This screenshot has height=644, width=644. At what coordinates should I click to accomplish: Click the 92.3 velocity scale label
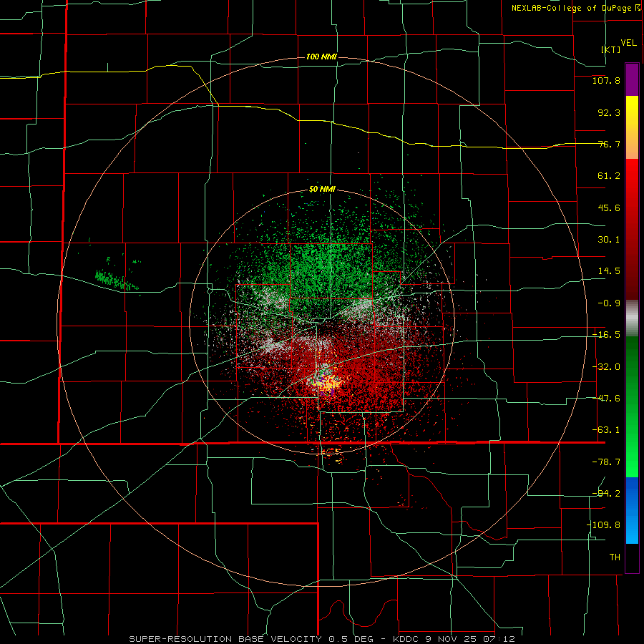[609, 112]
